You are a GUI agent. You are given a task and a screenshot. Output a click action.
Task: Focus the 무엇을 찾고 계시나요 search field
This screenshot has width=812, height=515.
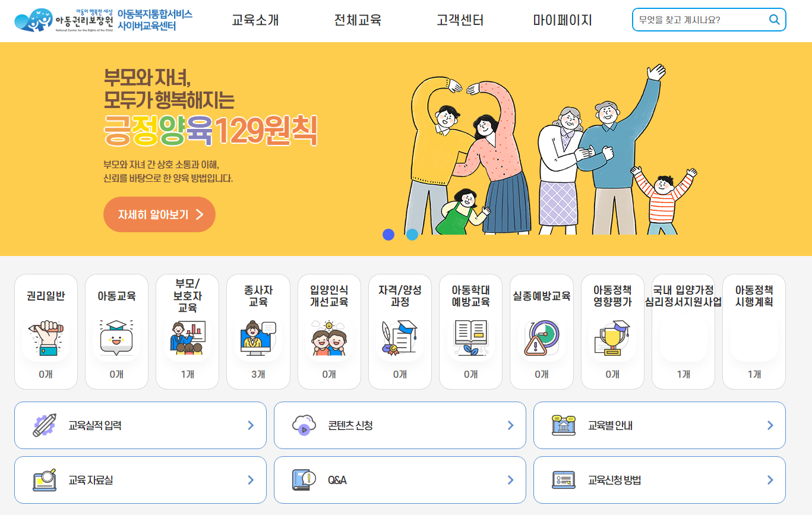coord(701,20)
